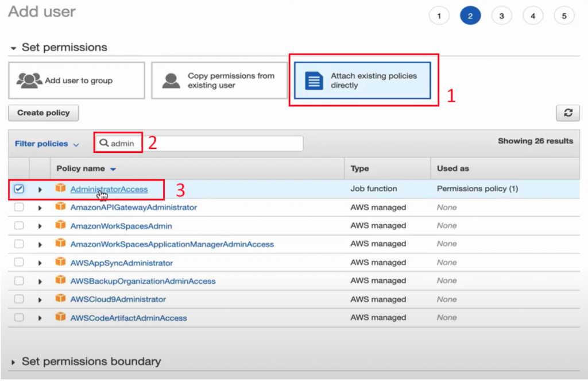Select the Add user to group option
The image size is (588, 381).
(76, 80)
